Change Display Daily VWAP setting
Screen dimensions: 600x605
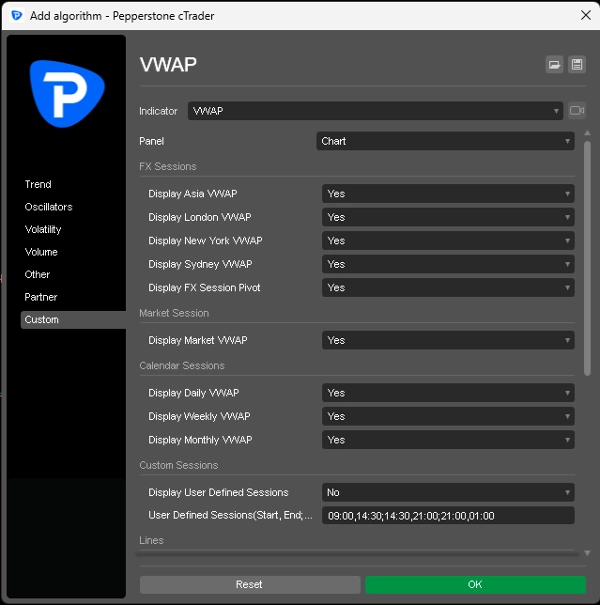[448, 393]
